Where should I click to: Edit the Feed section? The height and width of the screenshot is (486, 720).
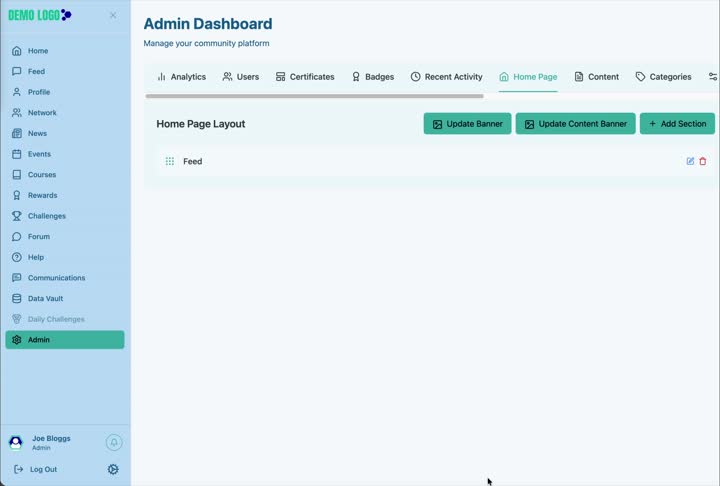pos(690,161)
